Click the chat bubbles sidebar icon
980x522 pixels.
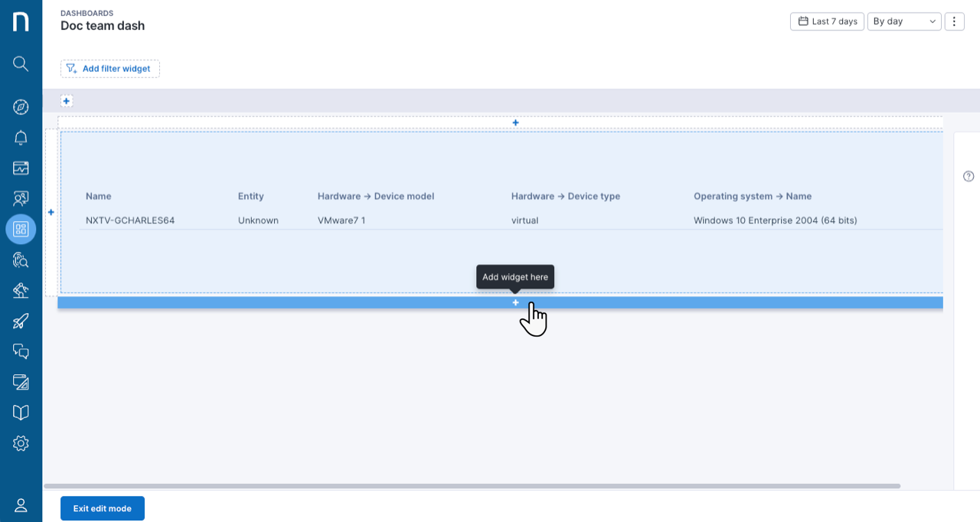[21, 351]
